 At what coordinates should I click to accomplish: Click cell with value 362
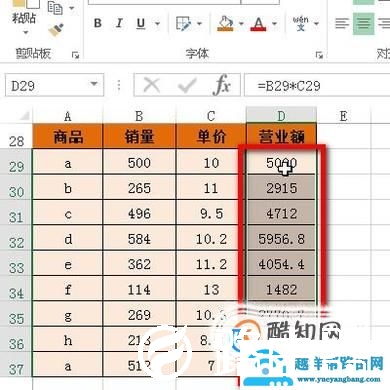pyautogui.click(x=139, y=264)
